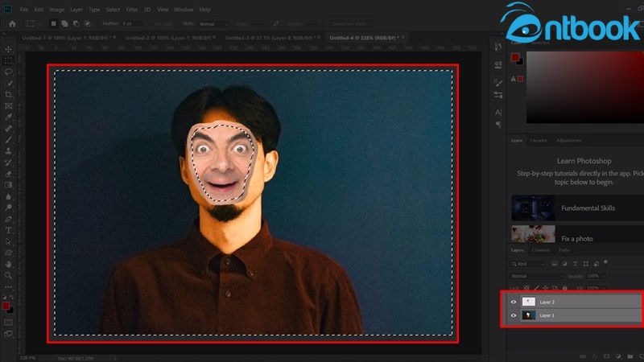Open the Window menu
The height and width of the screenshot is (362, 644).
click(x=184, y=10)
